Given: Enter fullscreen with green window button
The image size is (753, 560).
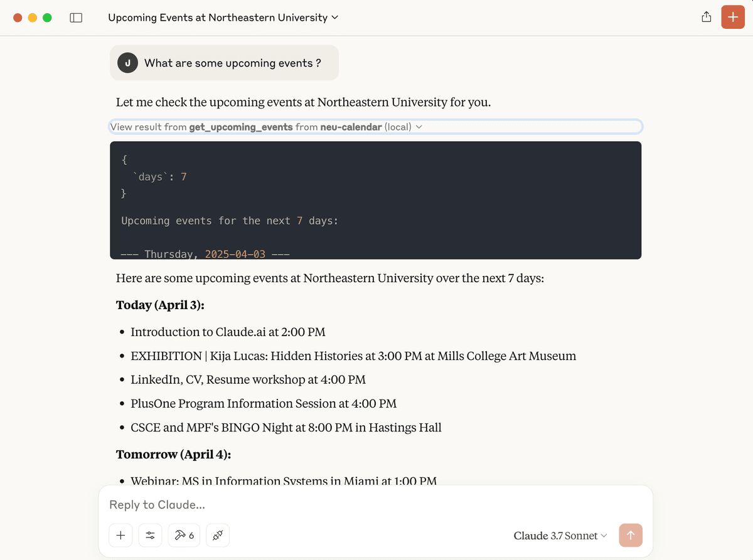Looking at the screenshot, I should click(47, 18).
